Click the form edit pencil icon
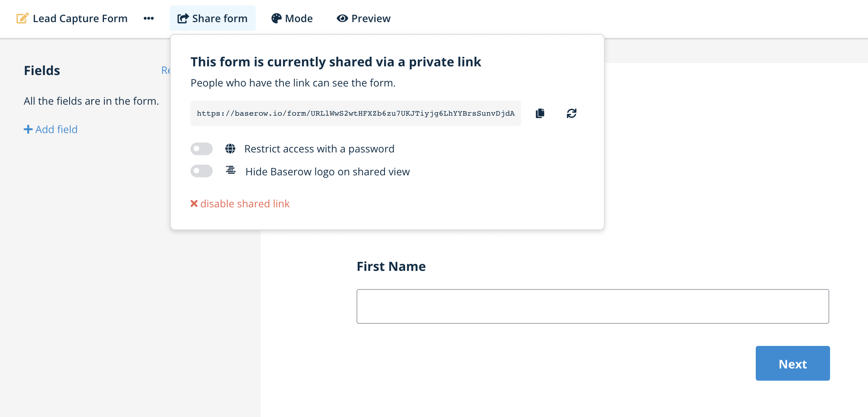This screenshot has width=868, height=417. [22, 18]
